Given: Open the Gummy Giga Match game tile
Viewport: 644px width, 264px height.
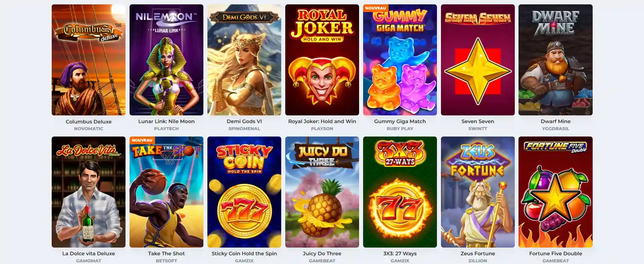Looking at the screenshot, I should pos(400,60).
